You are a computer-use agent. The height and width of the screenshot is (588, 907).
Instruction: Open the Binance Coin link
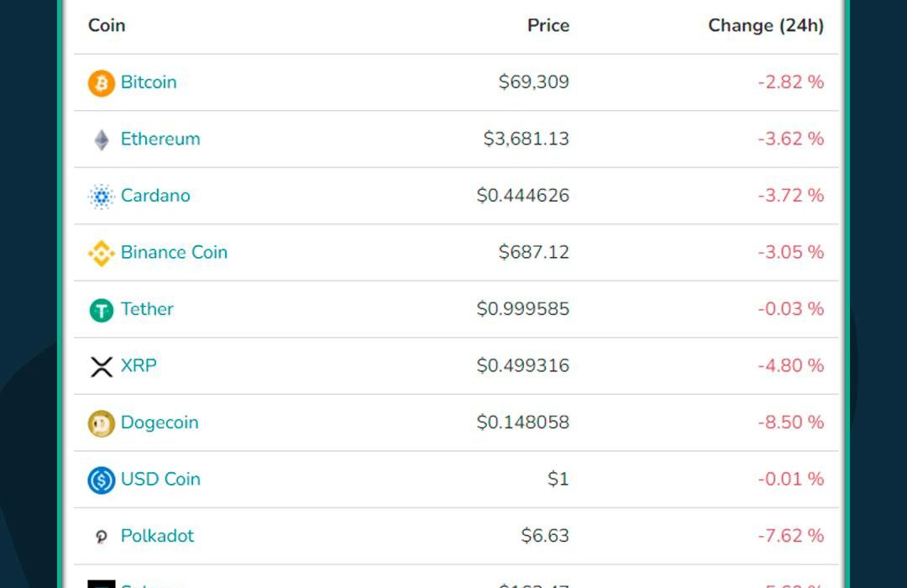tap(174, 252)
